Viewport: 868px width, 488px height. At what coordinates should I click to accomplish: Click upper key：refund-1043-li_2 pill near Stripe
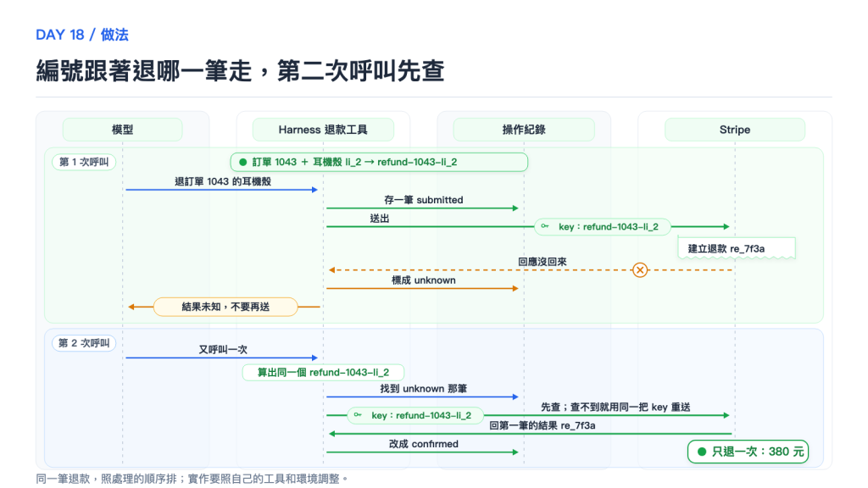(x=603, y=226)
